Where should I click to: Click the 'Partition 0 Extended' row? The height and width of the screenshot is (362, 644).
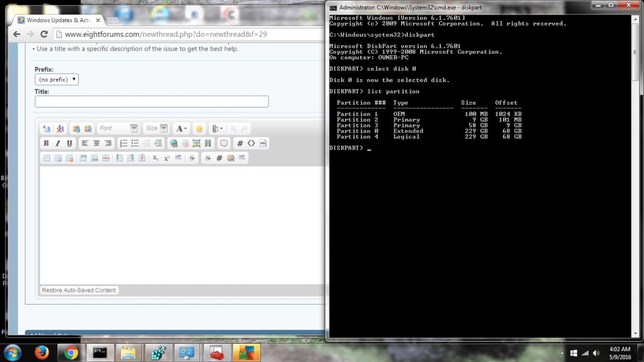[x=429, y=131]
